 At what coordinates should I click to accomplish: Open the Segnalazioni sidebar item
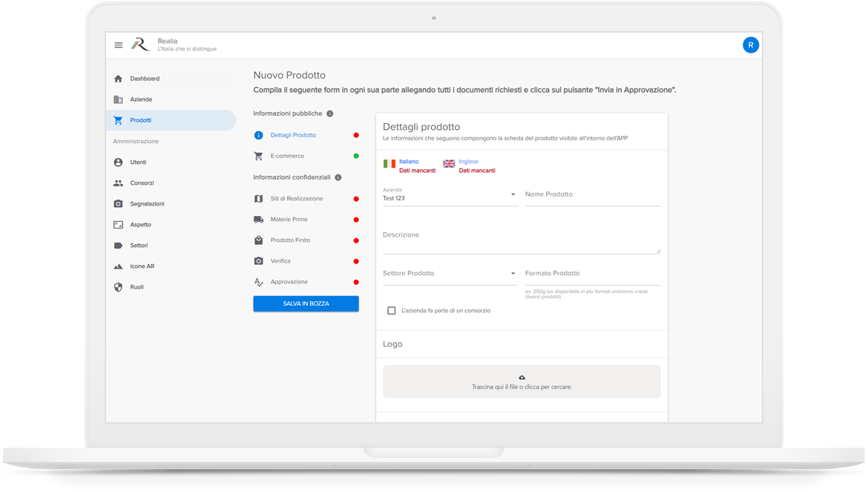147,203
